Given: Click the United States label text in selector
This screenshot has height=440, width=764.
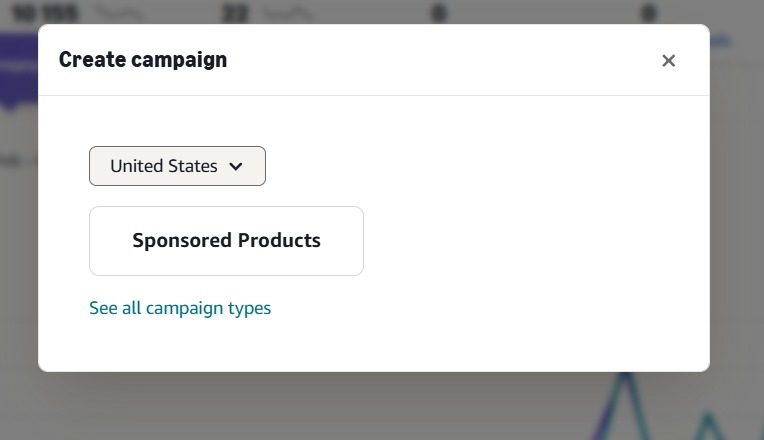Looking at the screenshot, I should point(164,166).
